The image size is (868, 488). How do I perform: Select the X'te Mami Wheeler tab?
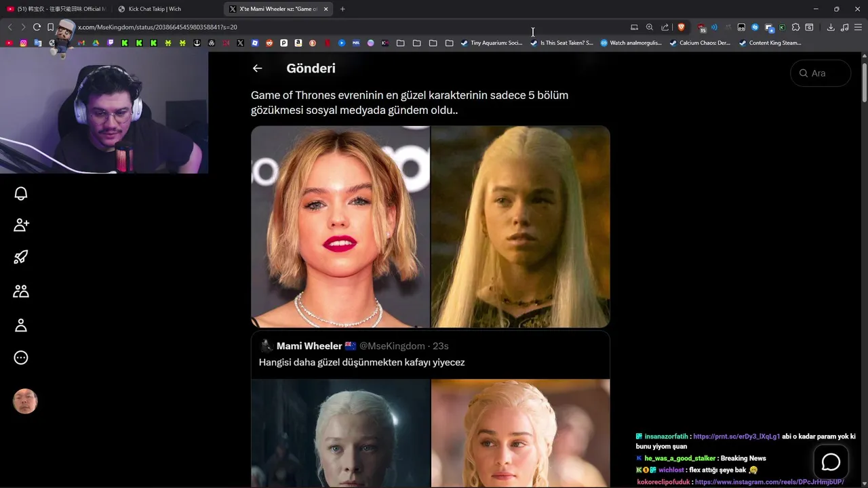(x=277, y=9)
